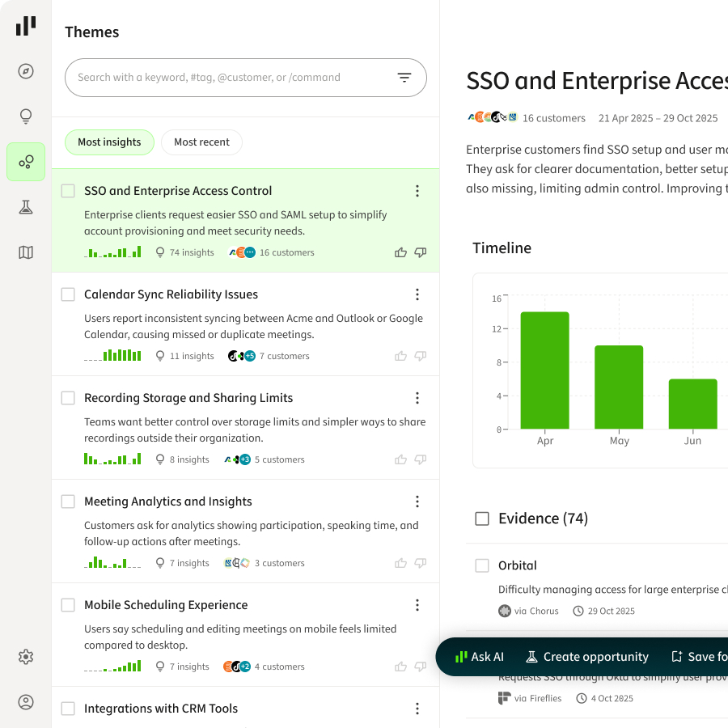Open the flask Opportunities sidebar icon
The width and height of the screenshot is (728, 728).
pyautogui.click(x=26, y=207)
